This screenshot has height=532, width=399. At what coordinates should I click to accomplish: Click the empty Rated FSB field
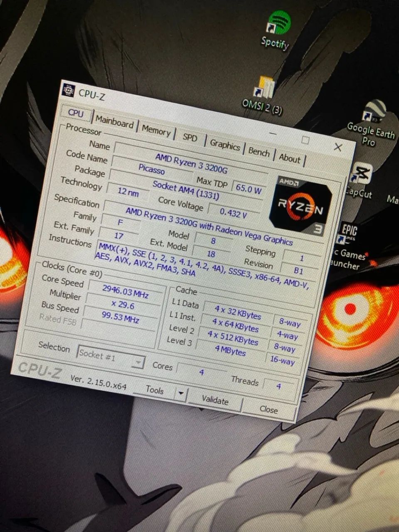point(118,330)
